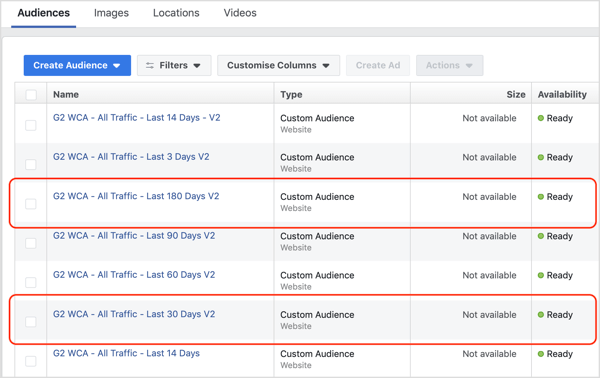The image size is (600, 378).
Task: Click Custom Audience type in Last 180 Days V2 row
Action: click(x=317, y=197)
